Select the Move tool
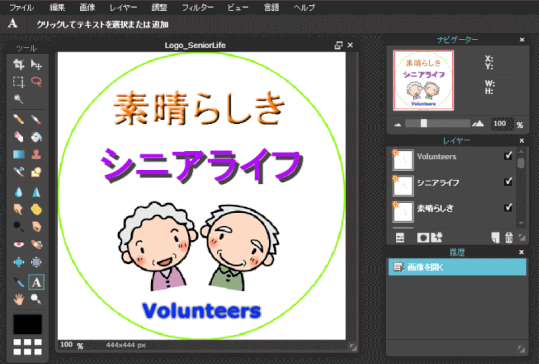 pyautogui.click(x=36, y=64)
